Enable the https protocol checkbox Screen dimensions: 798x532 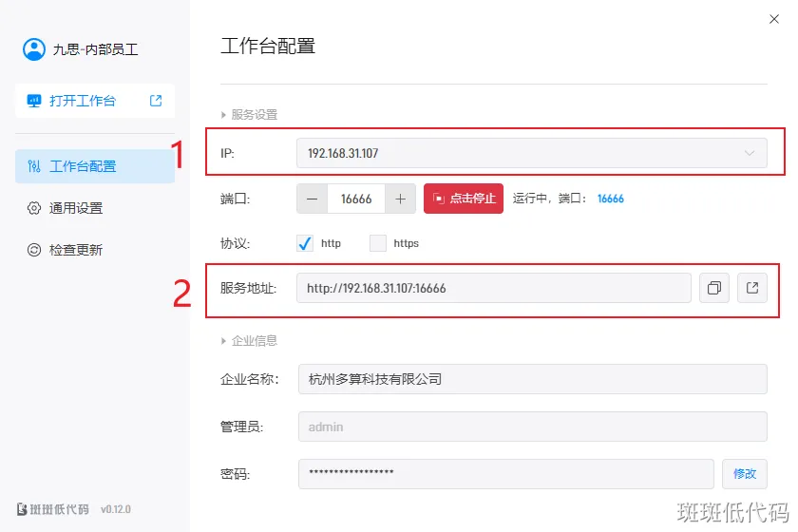[378, 243]
